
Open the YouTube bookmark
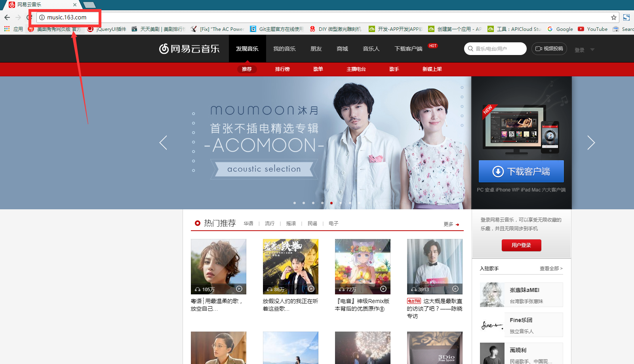pyautogui.click(x=593, y=29)
